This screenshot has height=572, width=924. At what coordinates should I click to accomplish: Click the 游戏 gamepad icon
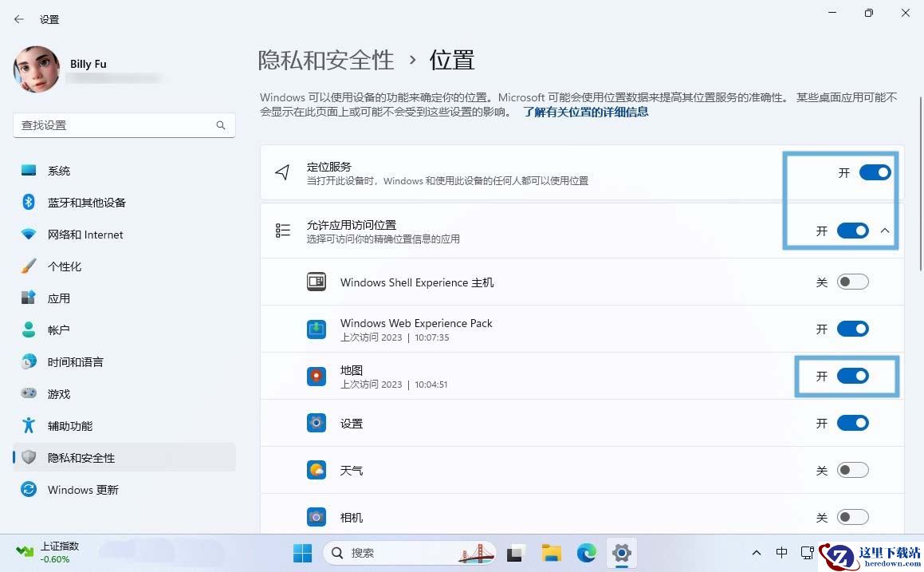(x=28, y=393)
